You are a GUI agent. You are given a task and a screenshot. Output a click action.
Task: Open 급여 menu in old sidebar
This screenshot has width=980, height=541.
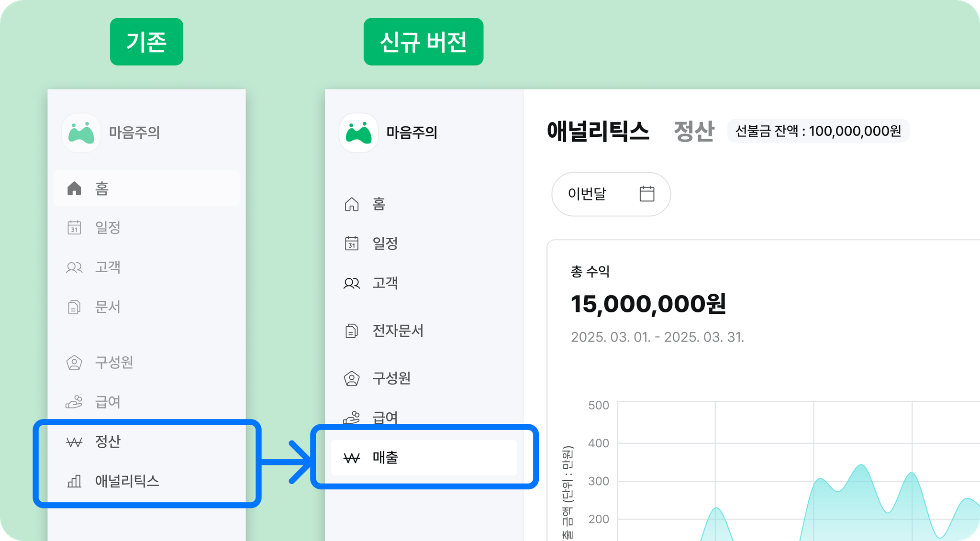pos(146,402)
